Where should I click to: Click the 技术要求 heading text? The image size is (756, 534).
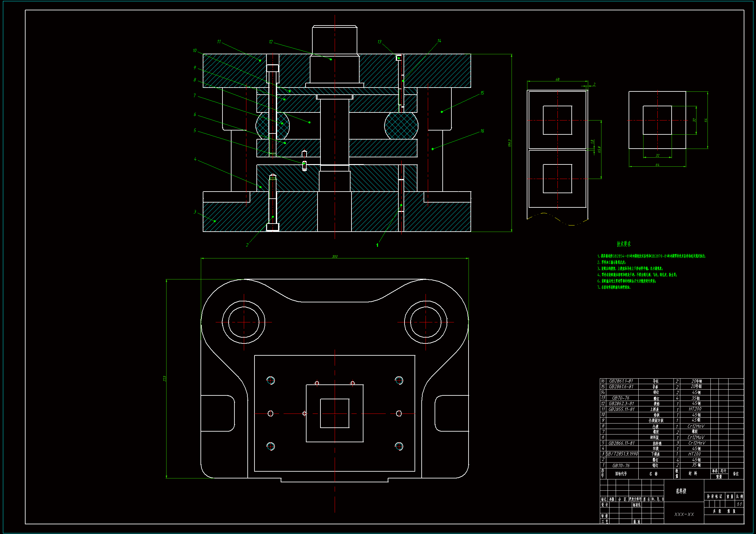coord(624,244)
